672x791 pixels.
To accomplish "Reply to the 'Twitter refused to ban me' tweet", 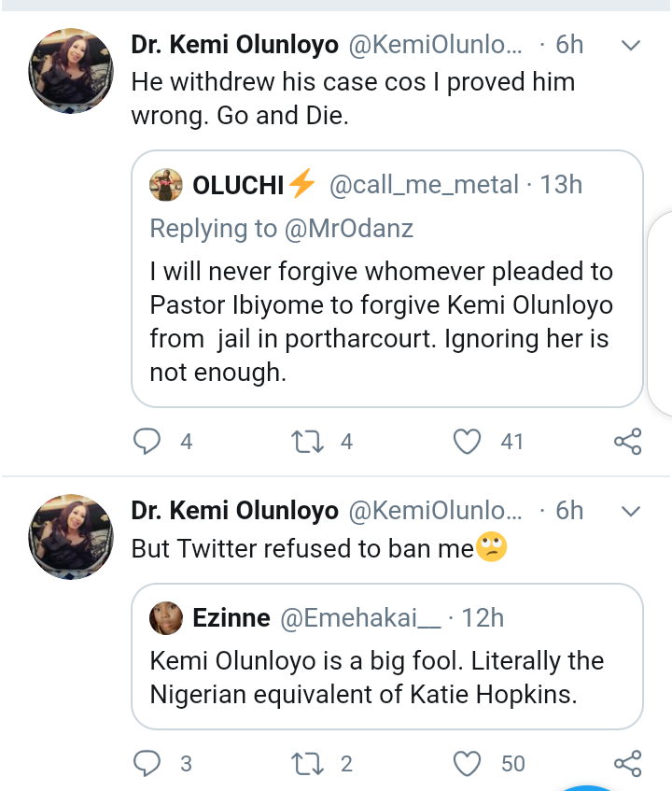I will pyautogui.click(x=148, y=763).
